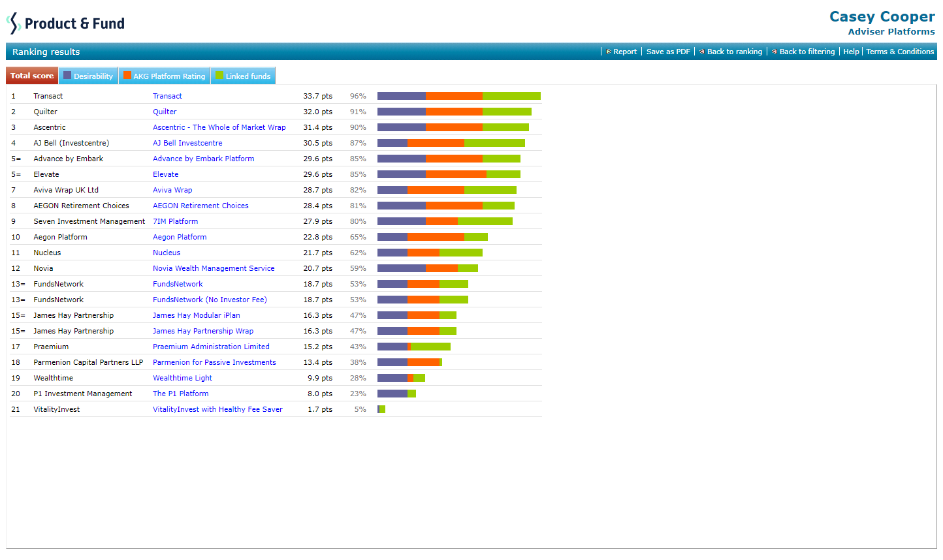Viewport: 943px width, 560px height.
Task: Switch to the Desirability tab
Action: click(88, 76)
